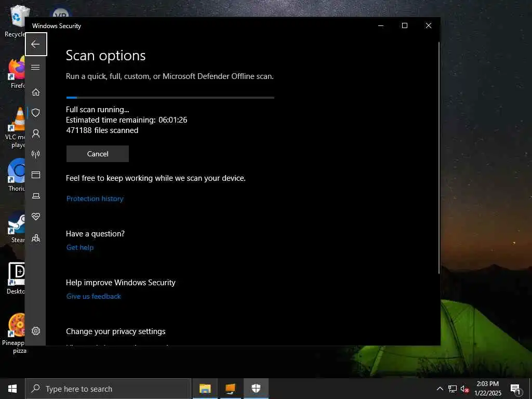
Task: Go back with the arrow button
Action: point(36,44)
